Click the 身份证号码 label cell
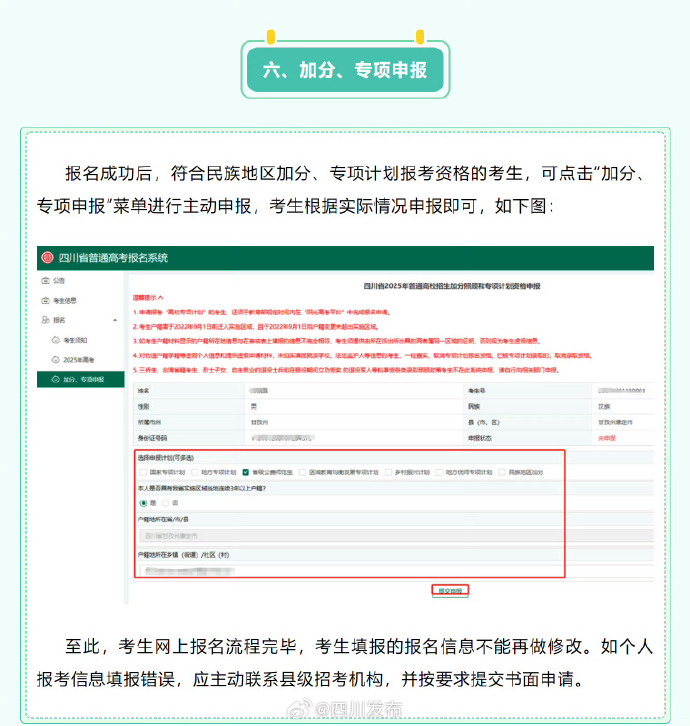 click(189, 438)
